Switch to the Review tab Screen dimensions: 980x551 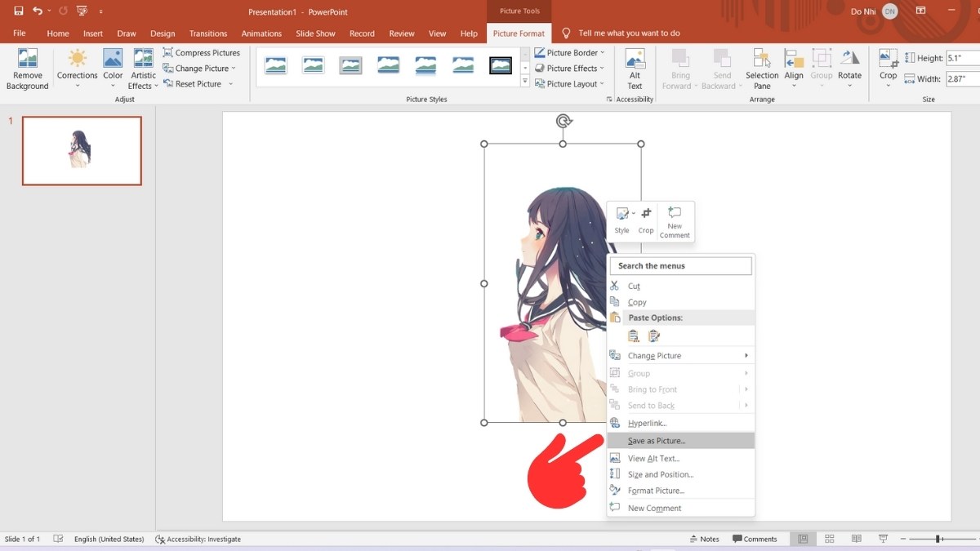click(402, 33)
